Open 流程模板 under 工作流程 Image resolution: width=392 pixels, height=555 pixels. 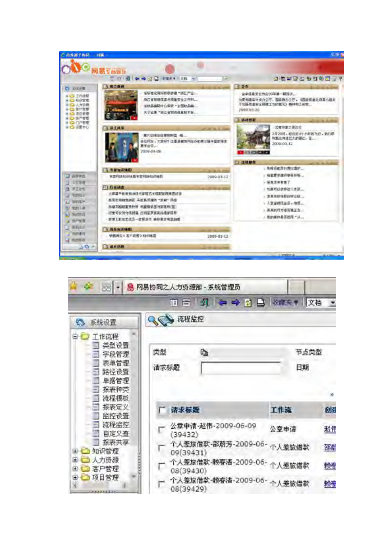116,398
